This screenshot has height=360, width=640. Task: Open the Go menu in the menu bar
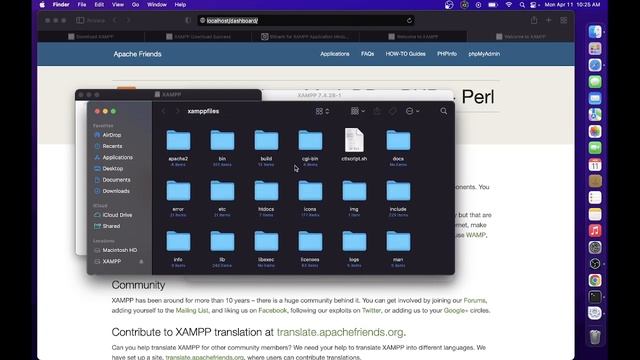136,4
